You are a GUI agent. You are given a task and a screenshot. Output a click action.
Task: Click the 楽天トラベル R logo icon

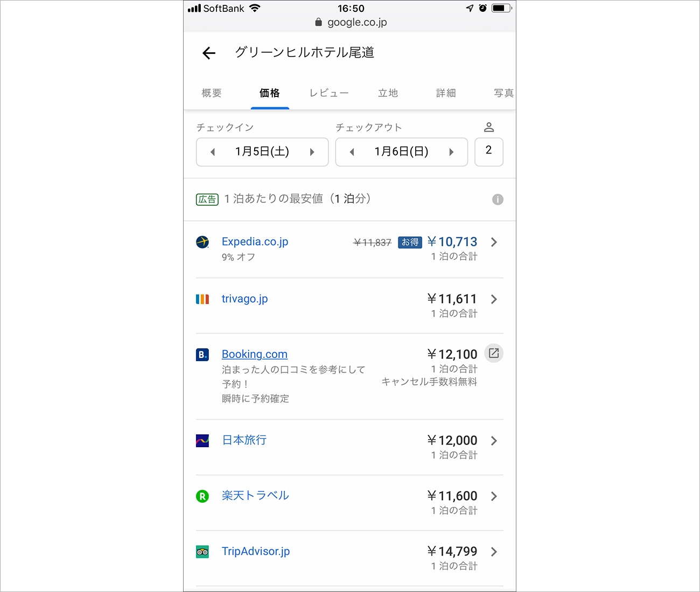pyautogui.click(x=202, y=496)
